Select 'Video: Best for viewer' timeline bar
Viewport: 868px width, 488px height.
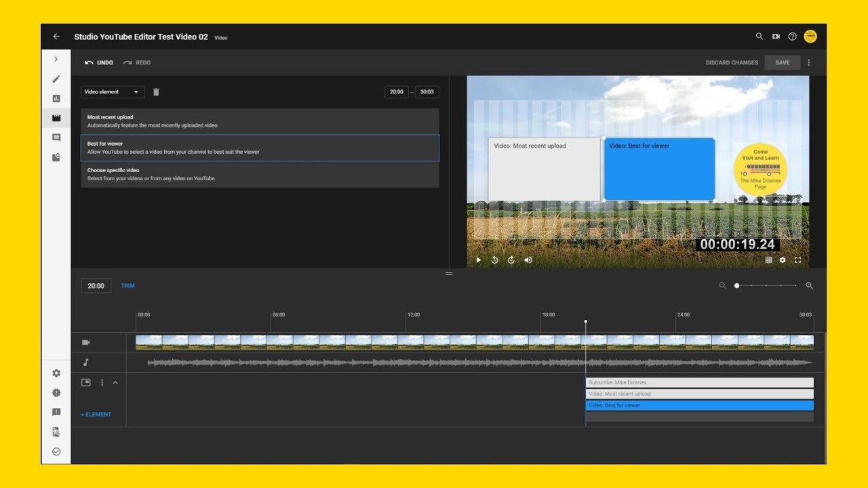699,405
